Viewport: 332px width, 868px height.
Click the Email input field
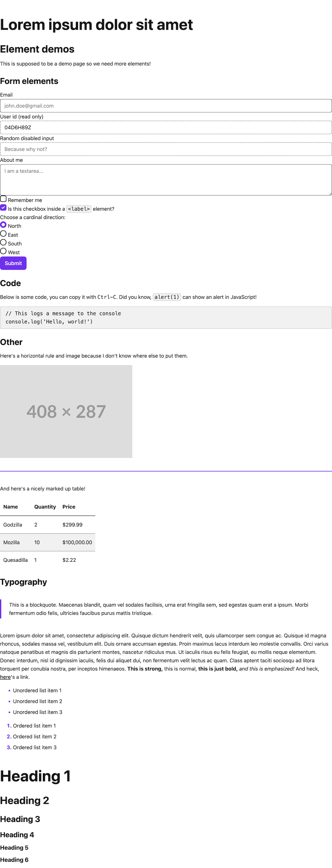pyautogui.click(x=166, y=106)
